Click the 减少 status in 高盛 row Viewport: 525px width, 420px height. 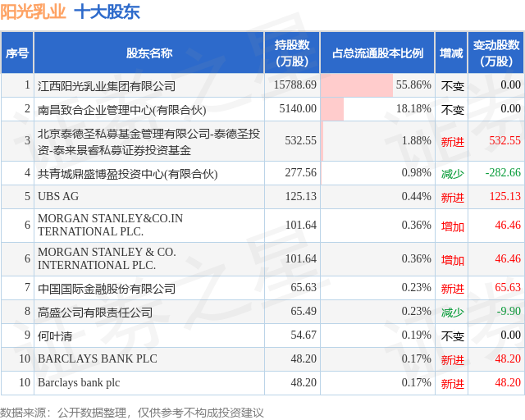click(452, 313)
